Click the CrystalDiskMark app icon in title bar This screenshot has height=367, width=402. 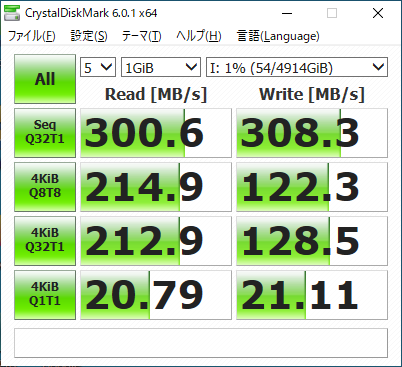point(12,13)
